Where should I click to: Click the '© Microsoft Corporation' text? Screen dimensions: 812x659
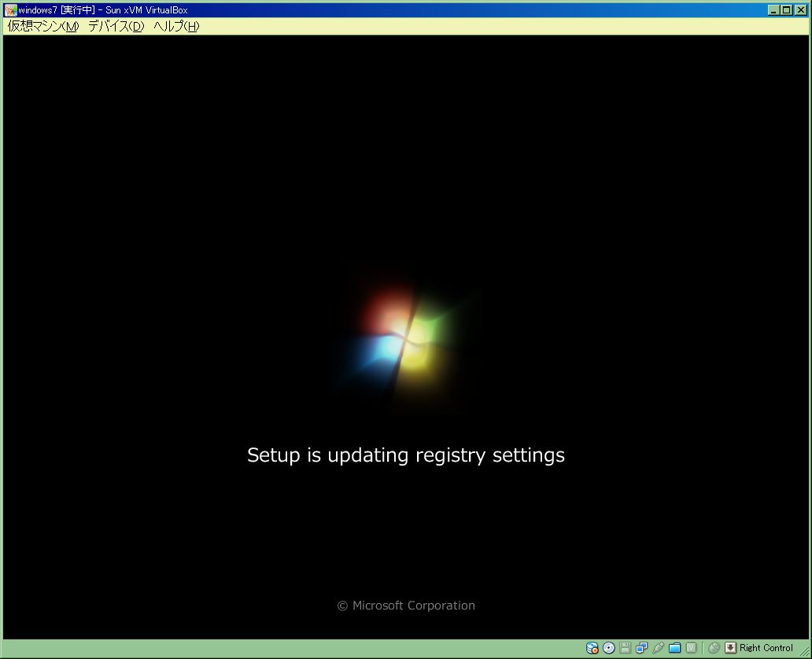pyautogui.click(x=406, y=606)
